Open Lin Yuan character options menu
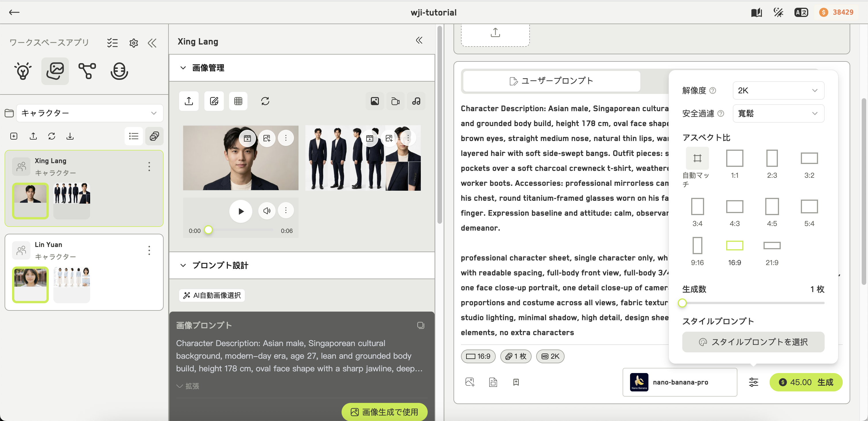Image resolution: width=868 pixels, height=421 pixels. (149, 250)
